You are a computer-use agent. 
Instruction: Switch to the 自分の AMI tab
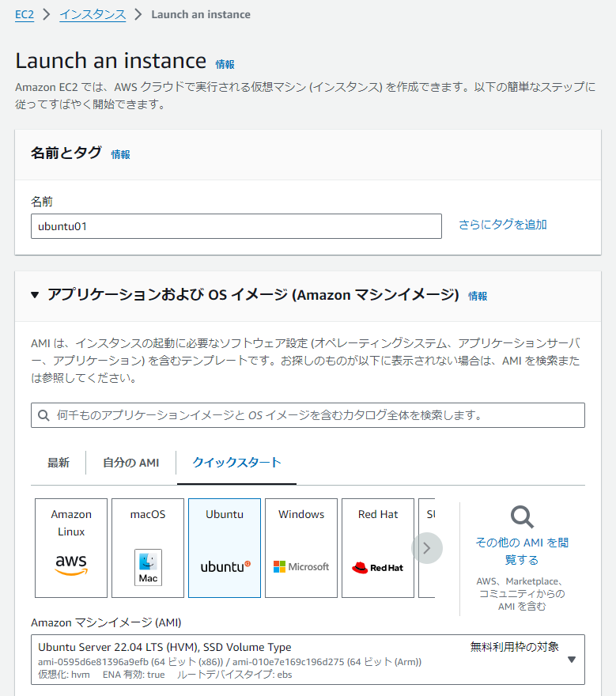click(131, 463)
